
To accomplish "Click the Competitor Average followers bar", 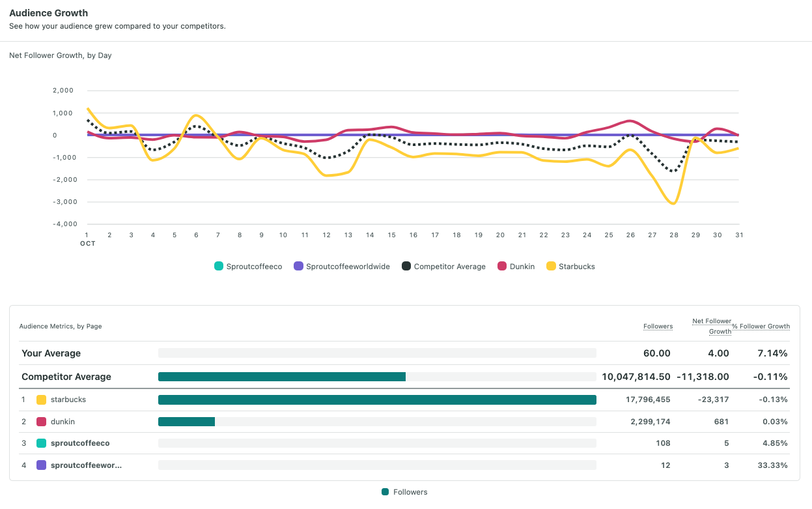I will pos(282,377).
